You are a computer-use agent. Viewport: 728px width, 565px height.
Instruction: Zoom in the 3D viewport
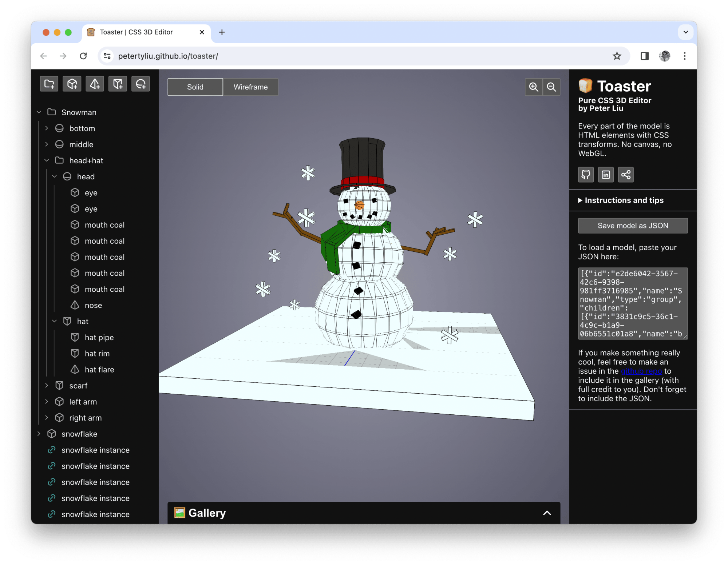click(x=534, y=87)
